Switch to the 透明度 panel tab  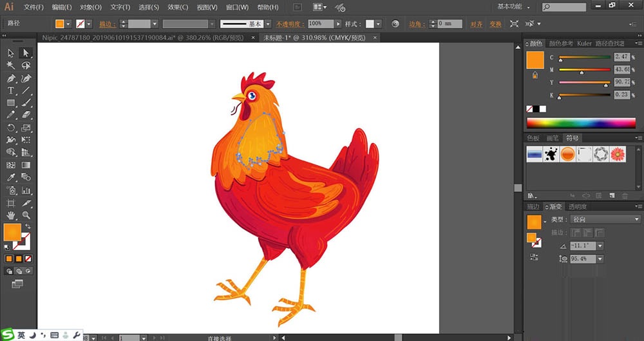[x=577, y=207]
